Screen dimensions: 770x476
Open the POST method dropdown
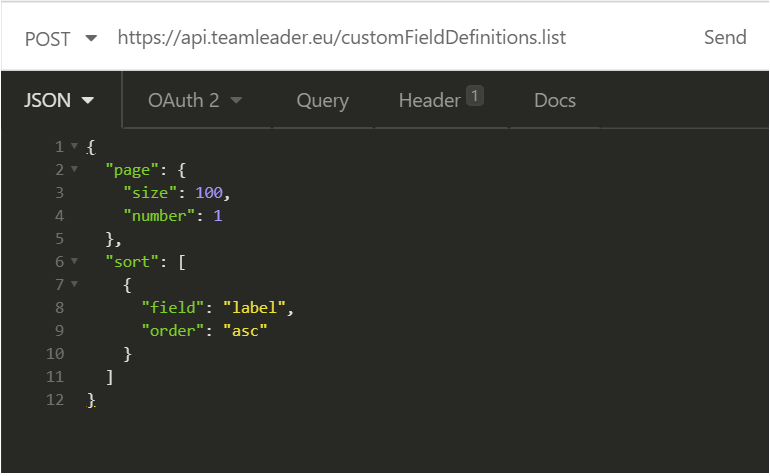(61, 39)
